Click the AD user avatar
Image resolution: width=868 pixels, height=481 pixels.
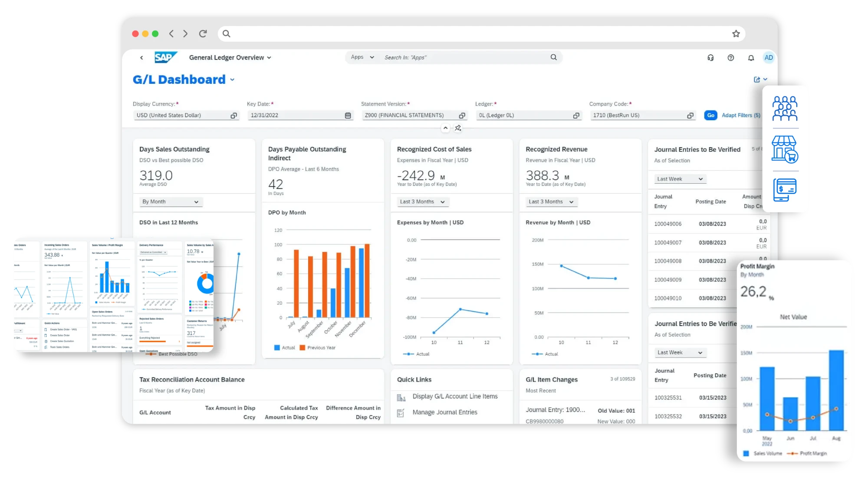point(769,58)
